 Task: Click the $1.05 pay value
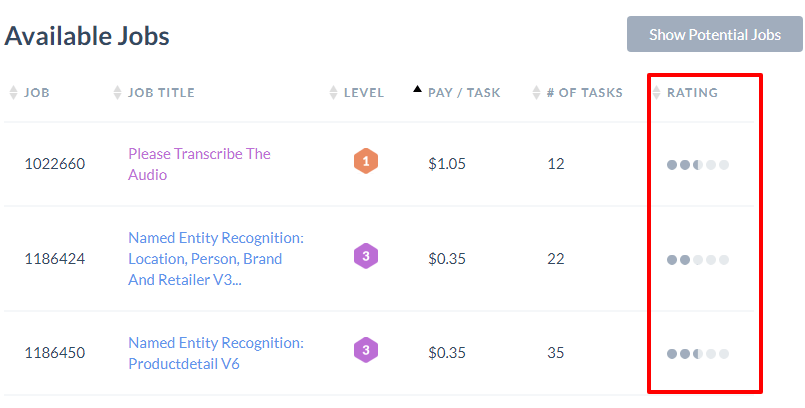tap(447, 164)
